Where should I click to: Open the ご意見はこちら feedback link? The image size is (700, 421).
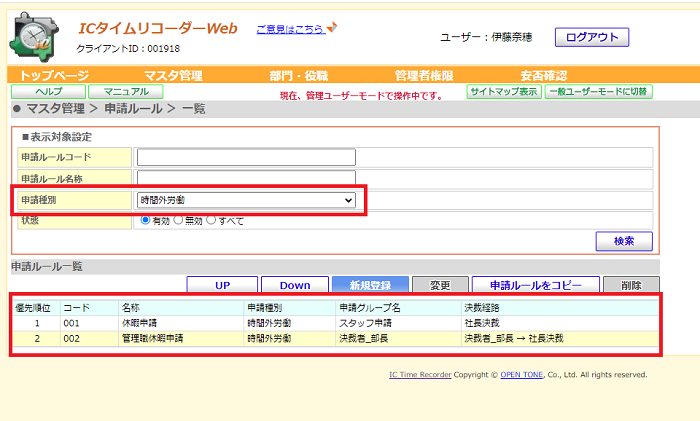pos(291,29)
